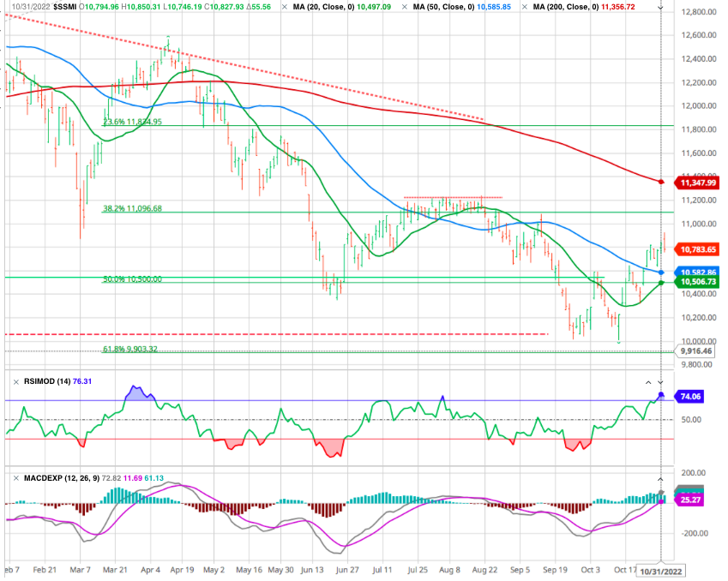Click the 38.2% 11,096.68 Fibonacci label
Image resolution: width=728 pixels, height=581 pixels.
click(x=132, y=208)
